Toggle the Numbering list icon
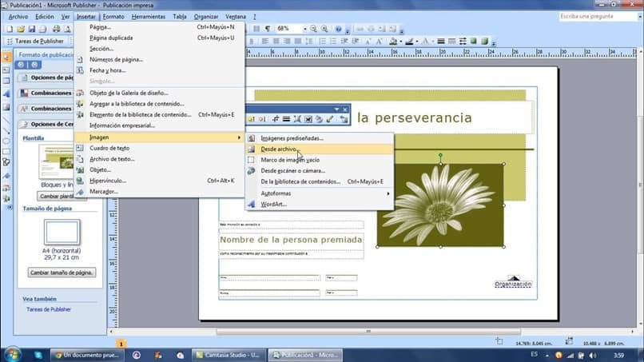This screenshot has height=362, width=644. point(323,41)
